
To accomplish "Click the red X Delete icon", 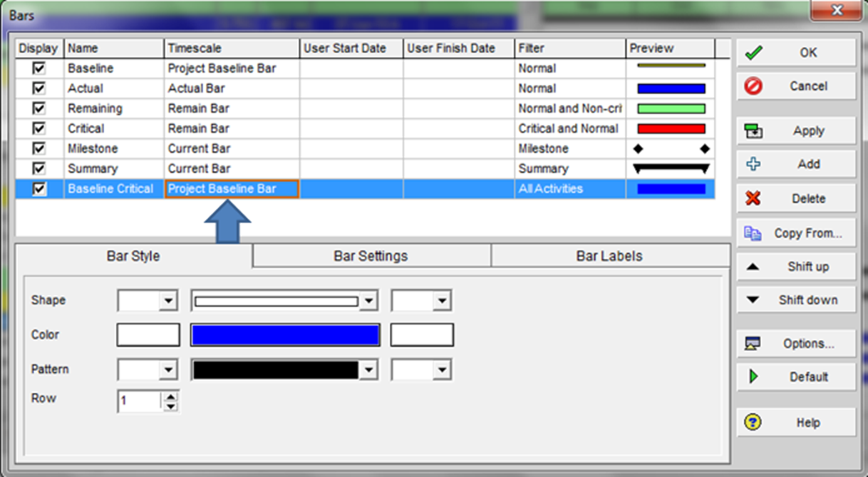I will [753, 198].
